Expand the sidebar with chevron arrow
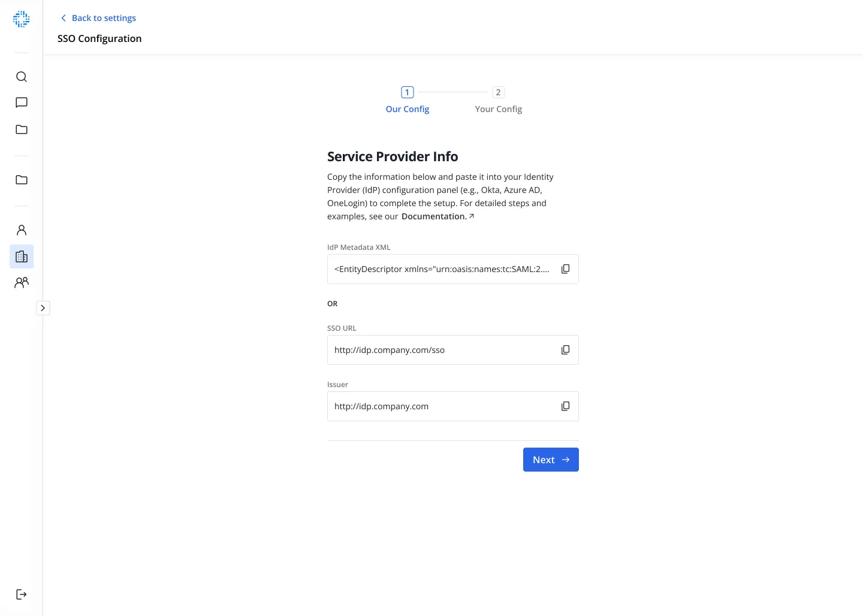The height and width of the screenshot is (616, 863). pos(43,308)
